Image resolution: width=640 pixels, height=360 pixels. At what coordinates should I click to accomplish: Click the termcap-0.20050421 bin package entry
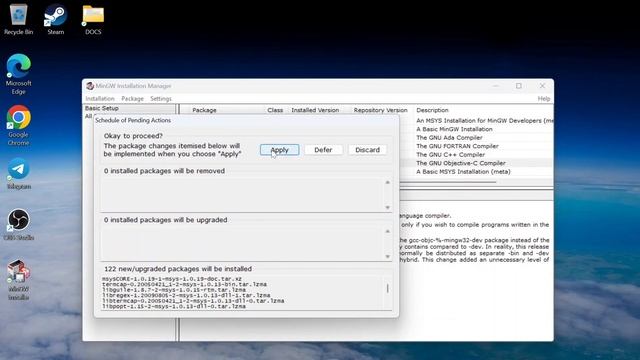[184, 284]
